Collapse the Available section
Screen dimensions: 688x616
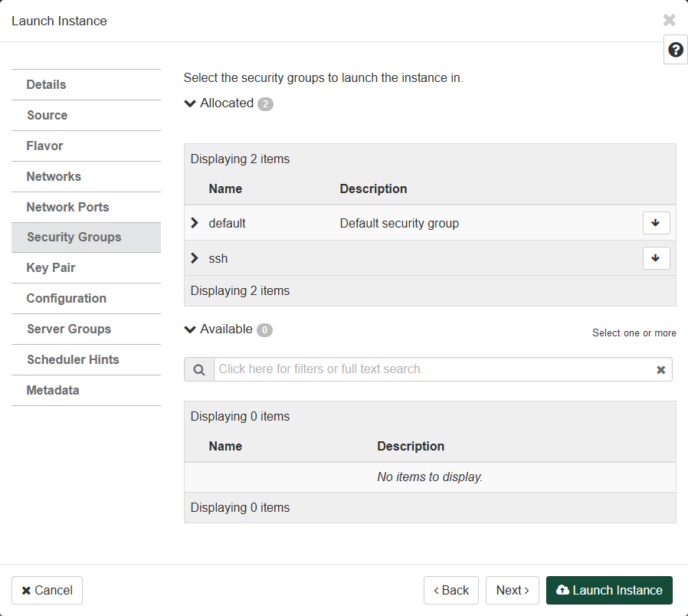pyautogui.click(x=191, y=329)
